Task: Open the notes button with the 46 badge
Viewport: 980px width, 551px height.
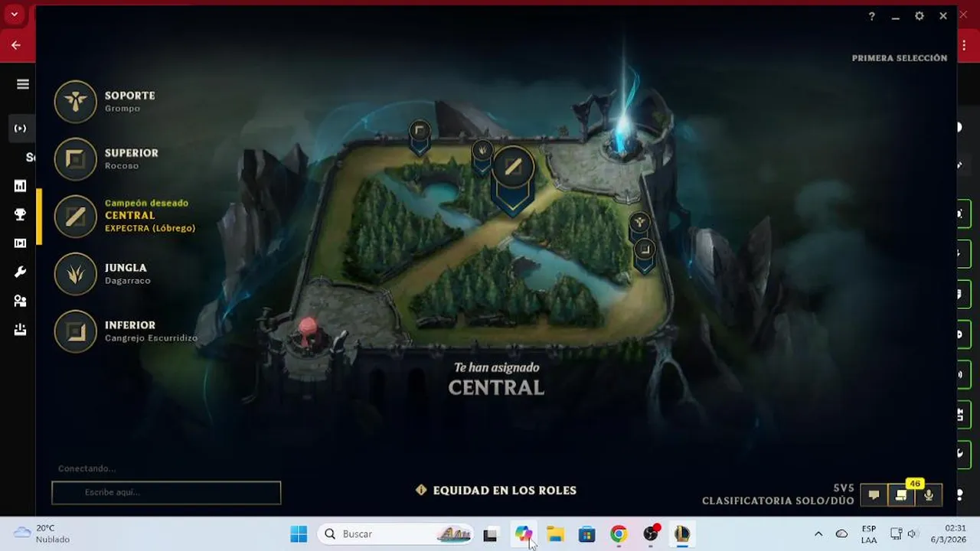Action: (x=901, y=495)
